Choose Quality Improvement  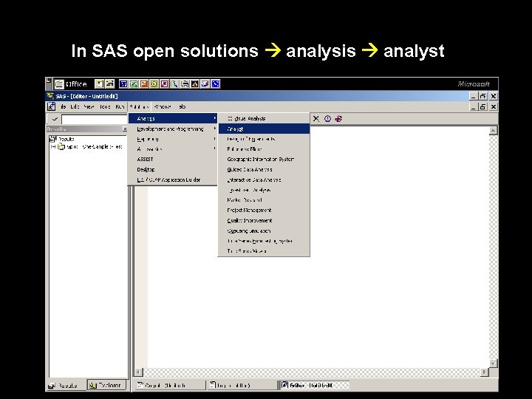(x=264, y=220)
